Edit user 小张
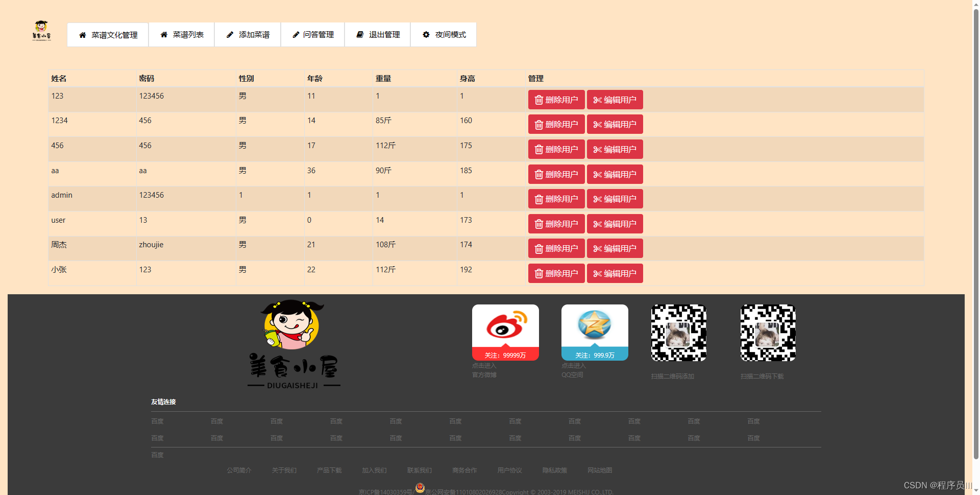Screen dimensions: 980x495 coord(615,273)
